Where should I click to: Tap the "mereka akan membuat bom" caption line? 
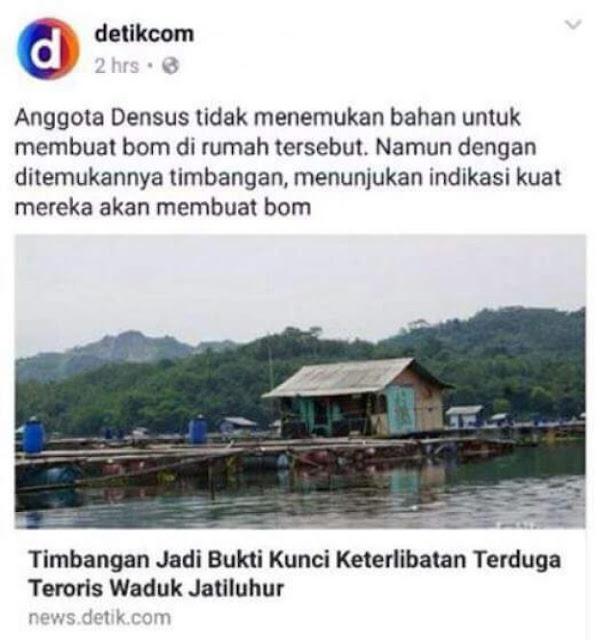tap(163, 207)
